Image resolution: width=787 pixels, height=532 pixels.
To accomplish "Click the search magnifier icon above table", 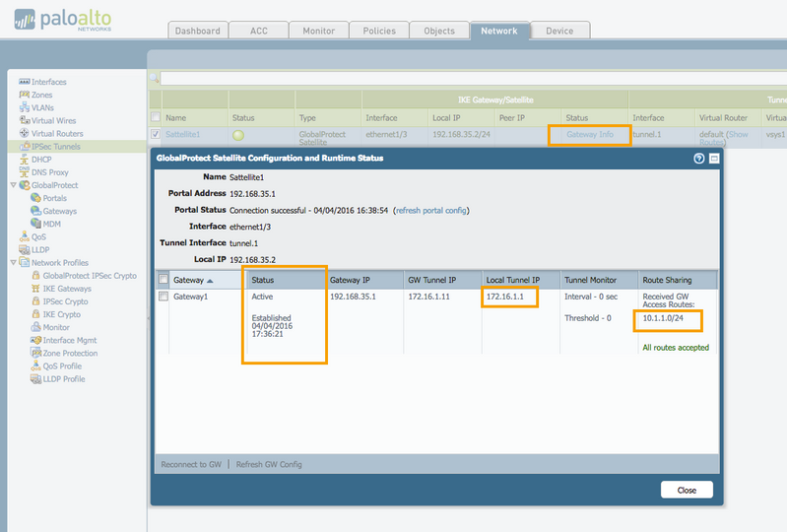I will [155, 79].
